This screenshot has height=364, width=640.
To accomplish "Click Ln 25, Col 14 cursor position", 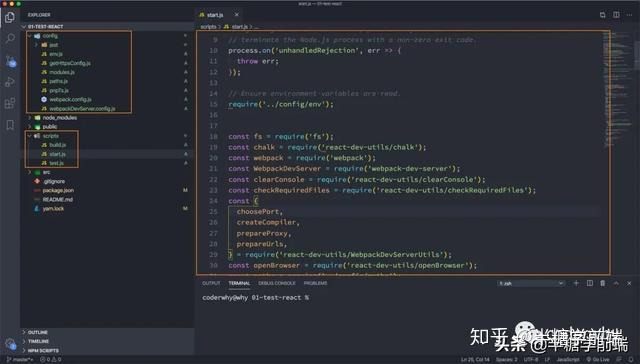I will (x=475, y=360).
